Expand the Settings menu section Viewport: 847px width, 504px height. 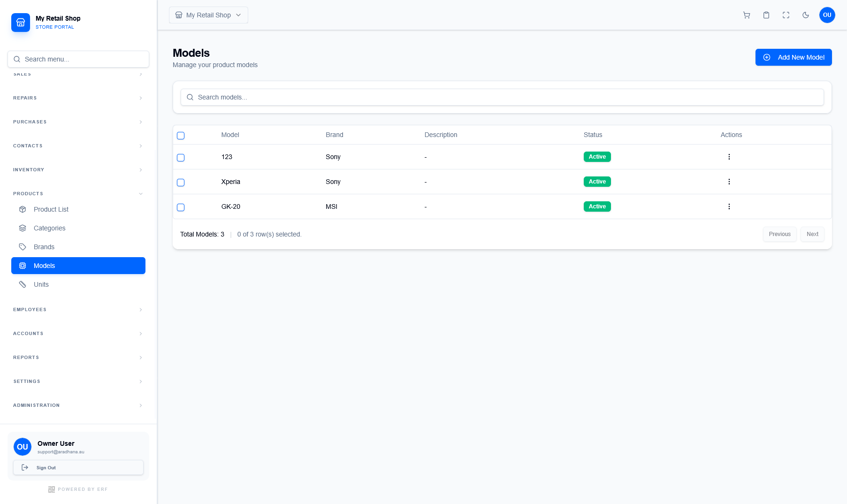tap(78, 382)
